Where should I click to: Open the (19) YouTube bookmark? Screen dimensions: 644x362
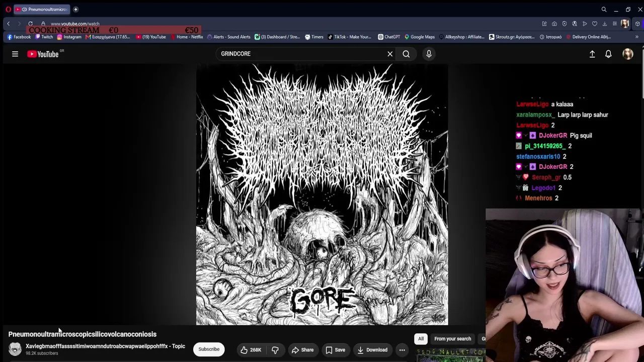point(151,37)
